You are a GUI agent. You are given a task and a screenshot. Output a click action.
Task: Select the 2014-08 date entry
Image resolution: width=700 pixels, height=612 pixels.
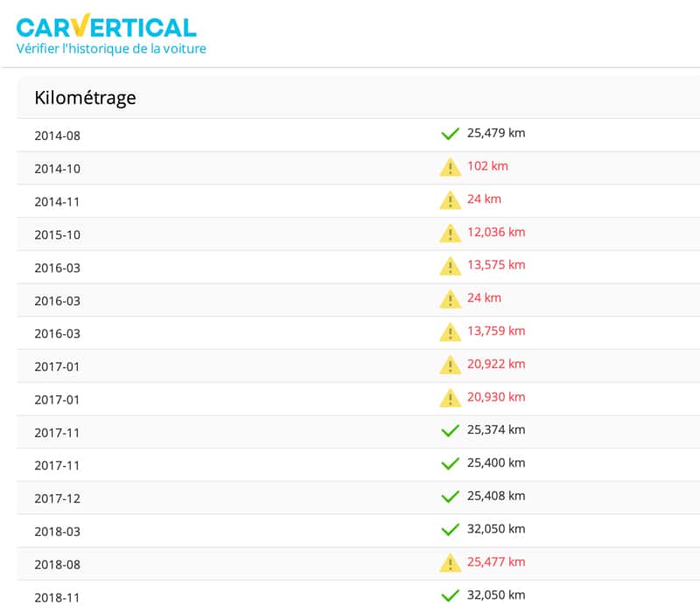click(57, 136)
